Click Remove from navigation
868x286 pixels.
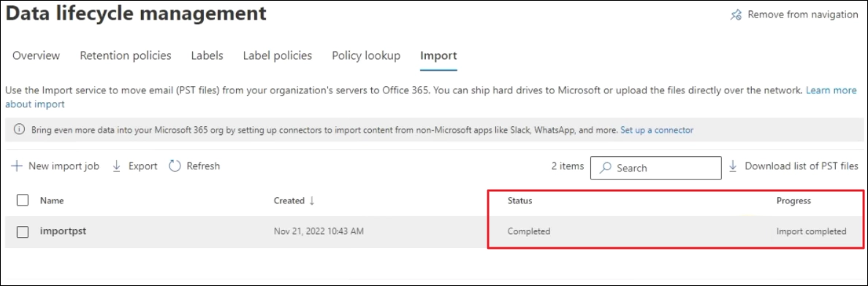point(803,15)
